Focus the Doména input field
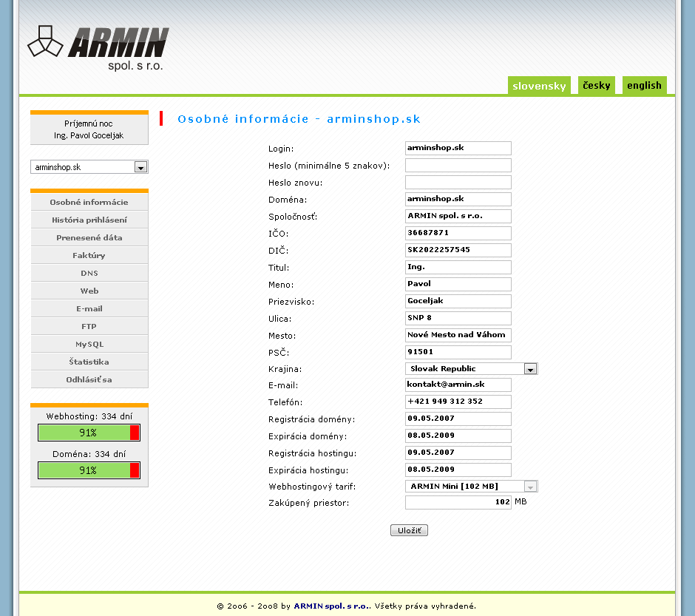The height and width of the screenshot is (616, 695). click(x=458, y=199)
